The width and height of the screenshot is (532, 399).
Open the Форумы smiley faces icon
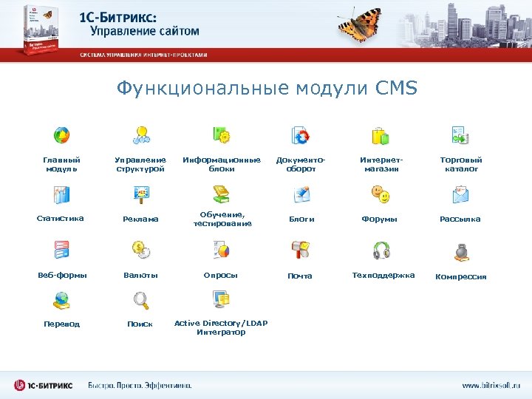[381, 194]
